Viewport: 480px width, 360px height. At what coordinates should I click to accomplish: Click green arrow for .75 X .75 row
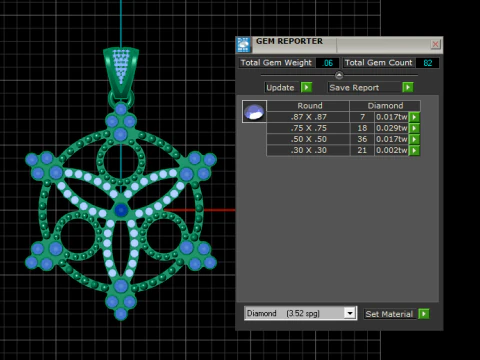click(414, 128)
